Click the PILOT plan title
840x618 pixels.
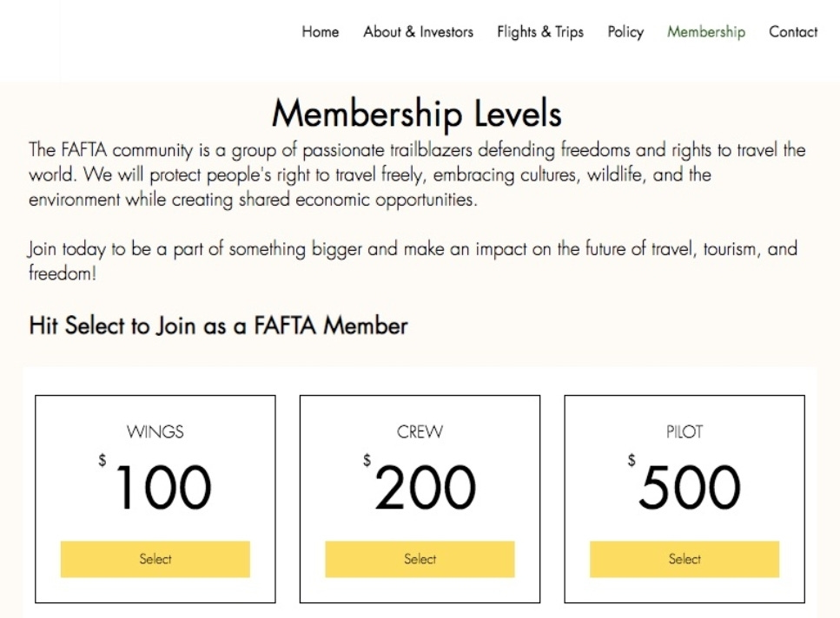[684, 431]
